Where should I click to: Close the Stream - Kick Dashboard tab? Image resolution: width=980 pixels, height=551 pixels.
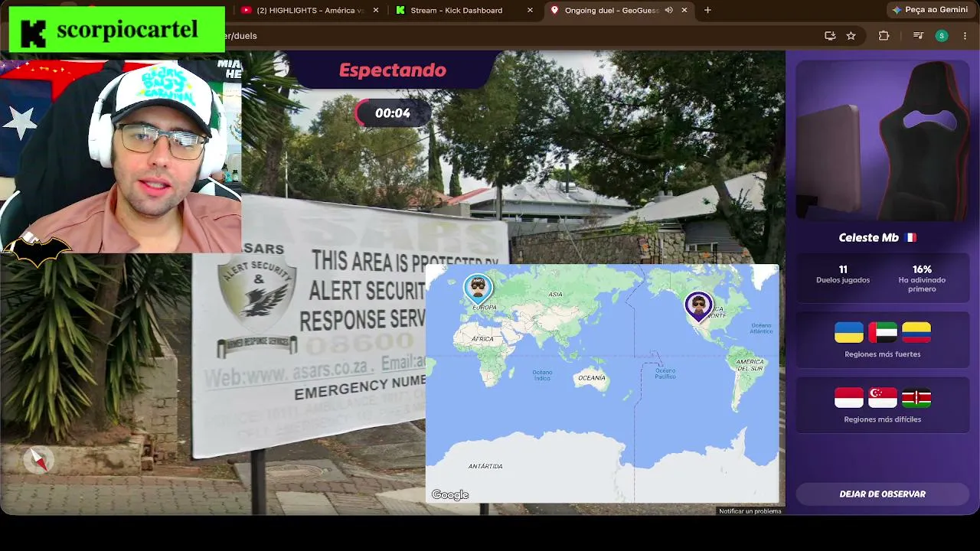(x=531, y=10)
